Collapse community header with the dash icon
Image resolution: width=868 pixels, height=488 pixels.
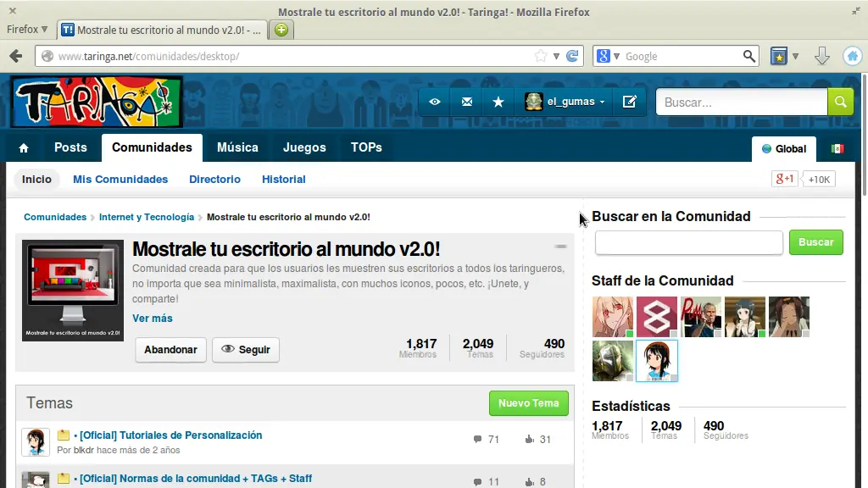point(561,247)
